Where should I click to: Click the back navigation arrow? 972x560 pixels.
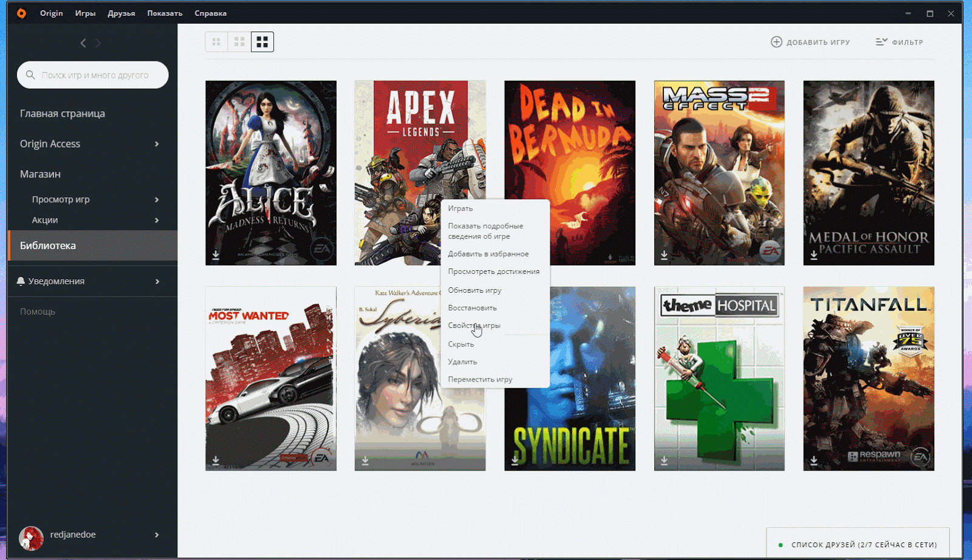83,43
